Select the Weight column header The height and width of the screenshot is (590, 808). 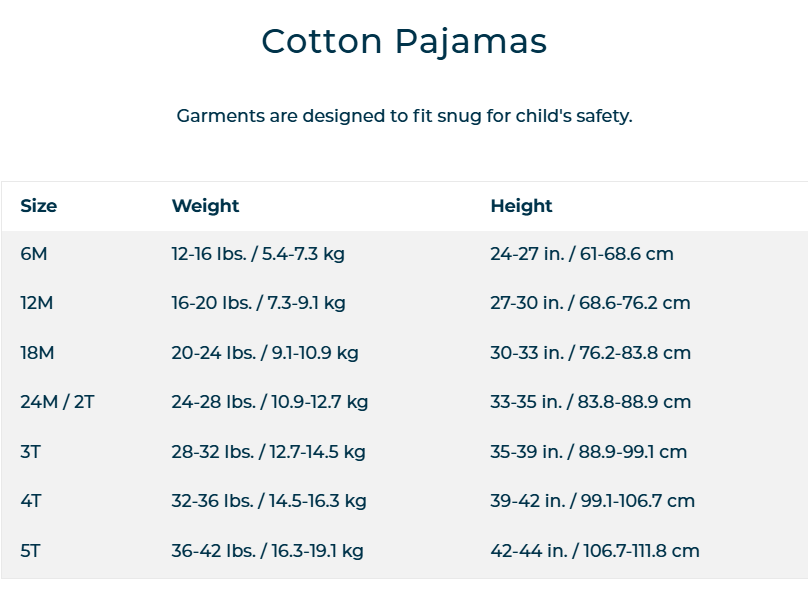click(205, 206)
